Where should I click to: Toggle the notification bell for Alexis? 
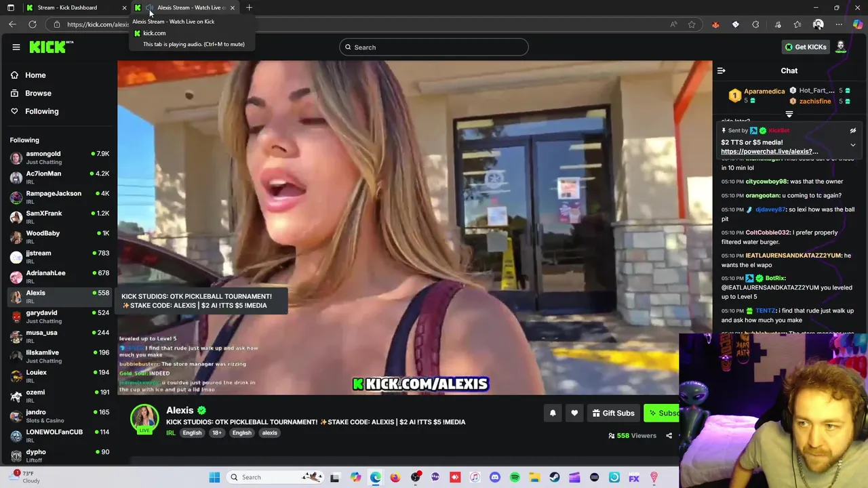tap(553, 413)
